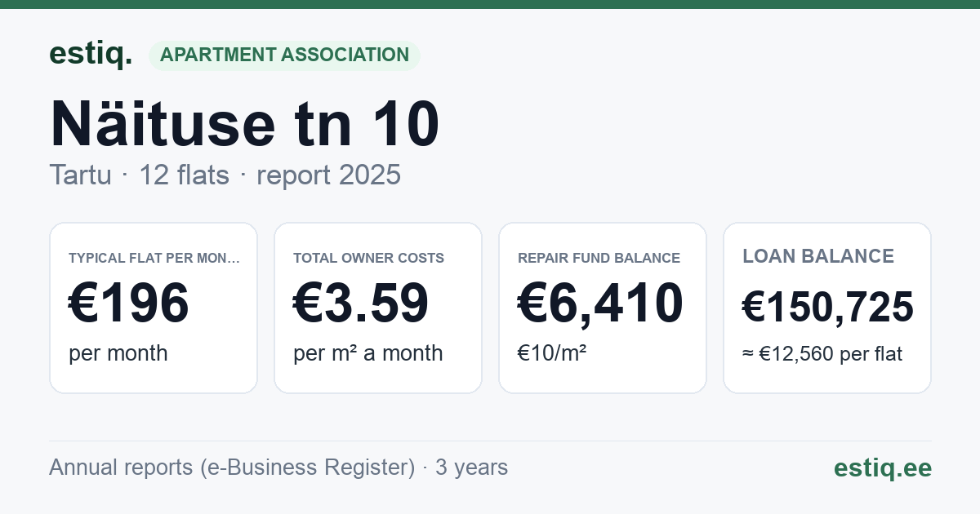Click the €10/m² text

pos(552,353)
